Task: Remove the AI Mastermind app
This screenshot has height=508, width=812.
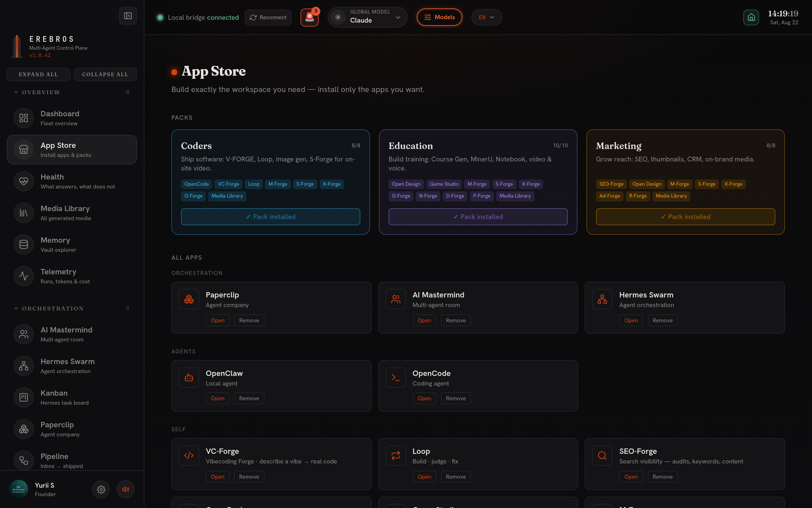Action: (456, 321)
